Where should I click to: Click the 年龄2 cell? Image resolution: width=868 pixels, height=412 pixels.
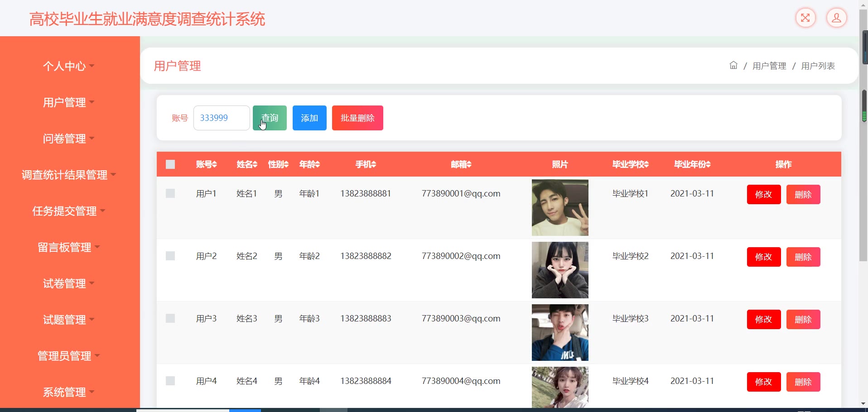pos(309,256)
